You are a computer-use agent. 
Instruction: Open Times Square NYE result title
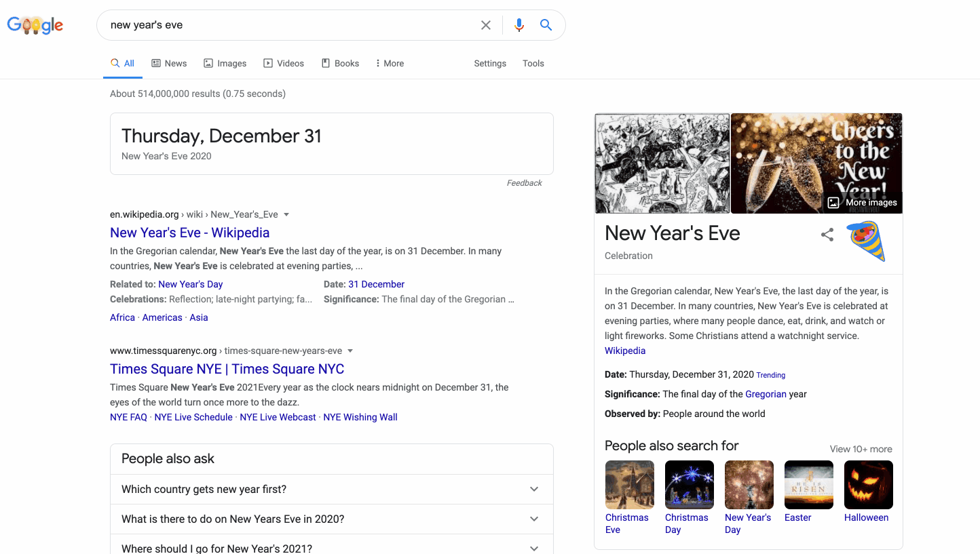click(227, 369)
